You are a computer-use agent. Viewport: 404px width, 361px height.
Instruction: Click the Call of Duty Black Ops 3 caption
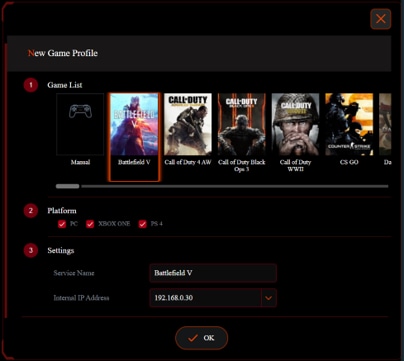pos(242,166)
